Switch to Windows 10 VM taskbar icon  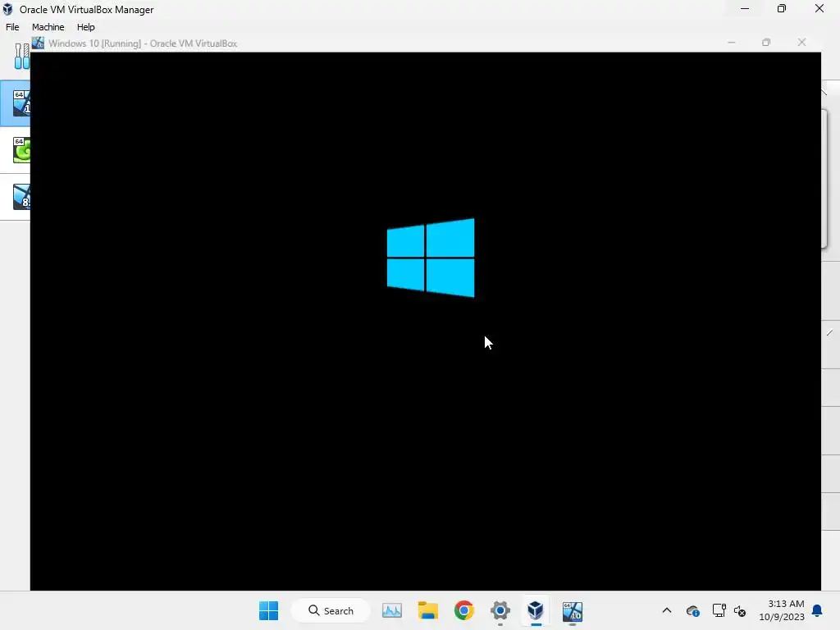click(572, 610)
